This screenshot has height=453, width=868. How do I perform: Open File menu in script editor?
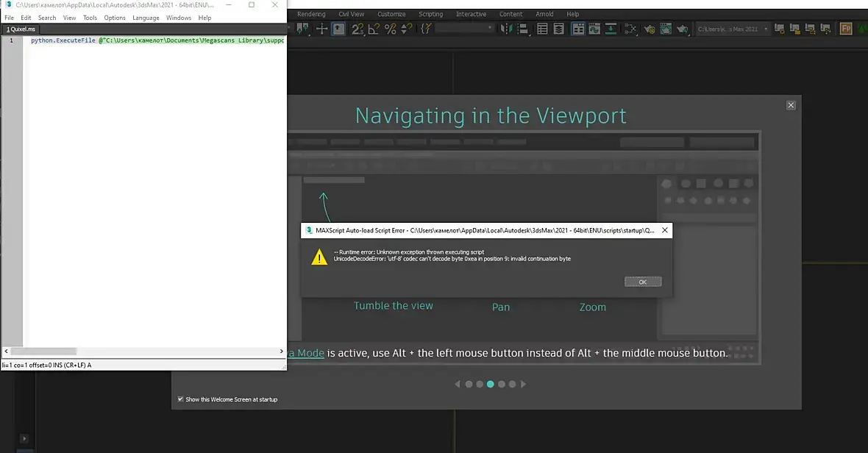click(10, 18)
